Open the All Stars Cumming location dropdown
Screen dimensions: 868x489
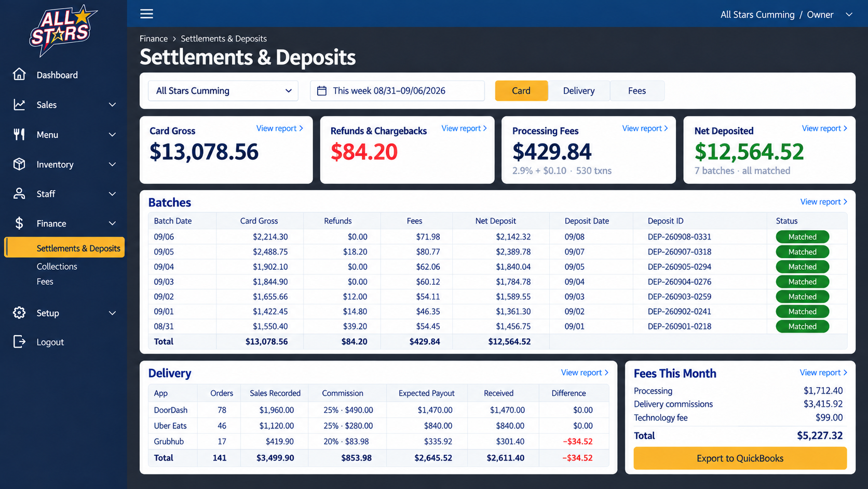[x=223, y=90]
